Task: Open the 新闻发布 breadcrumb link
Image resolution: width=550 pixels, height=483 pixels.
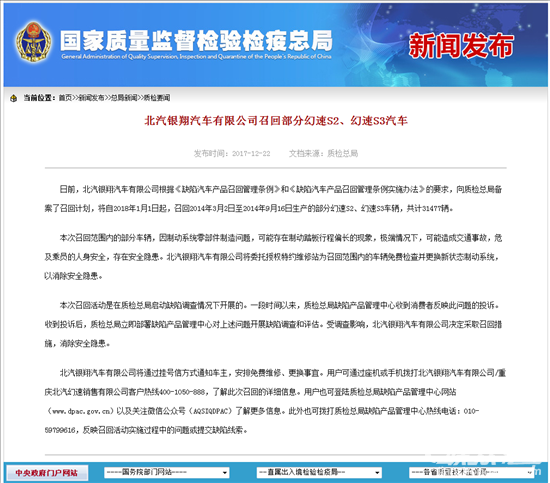Action: [x=91, y=98]
